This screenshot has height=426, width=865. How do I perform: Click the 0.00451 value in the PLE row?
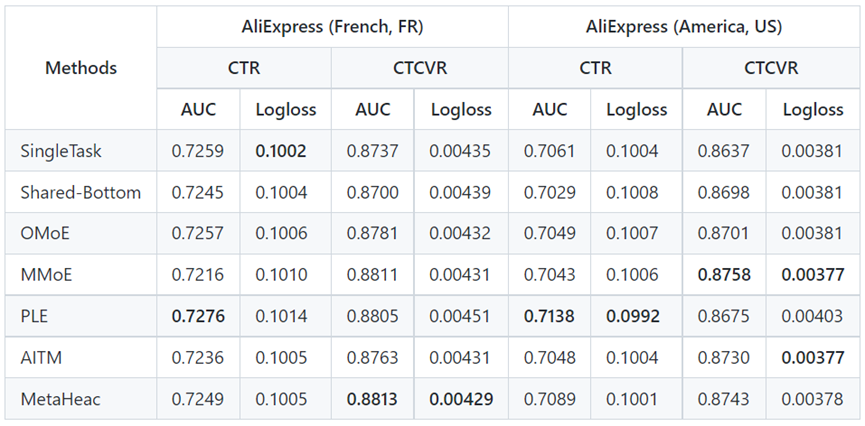[x=461, y=316]
